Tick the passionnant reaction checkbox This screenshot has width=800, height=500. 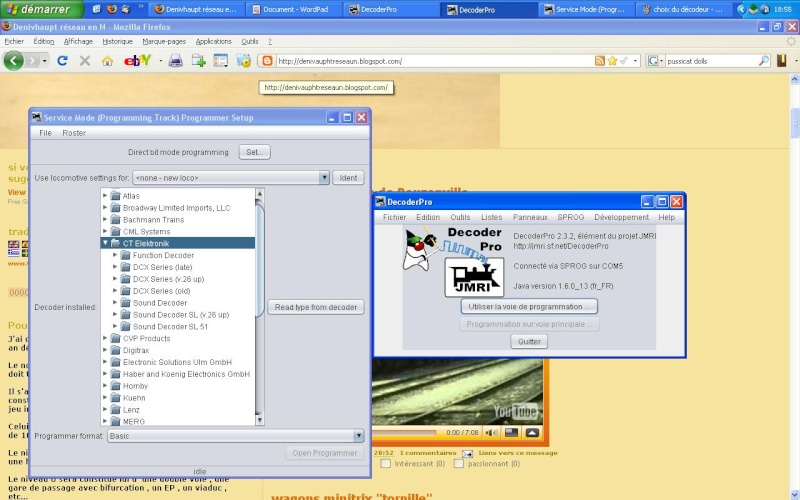(x=459, y=464)
